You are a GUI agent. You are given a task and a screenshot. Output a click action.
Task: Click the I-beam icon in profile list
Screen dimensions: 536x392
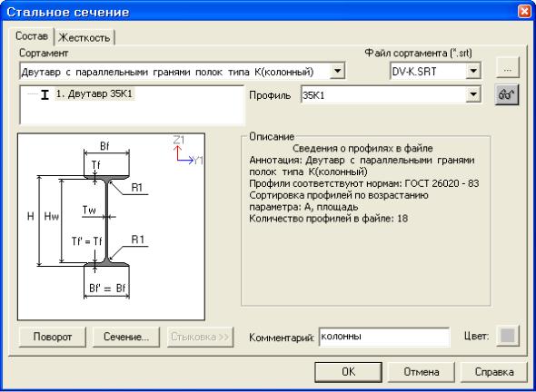pos(45,94)
